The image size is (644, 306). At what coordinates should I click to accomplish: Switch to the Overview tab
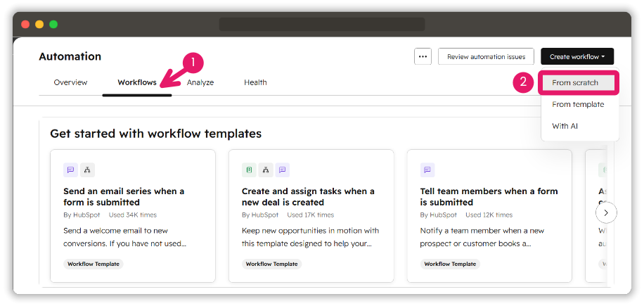click(70, 82)
